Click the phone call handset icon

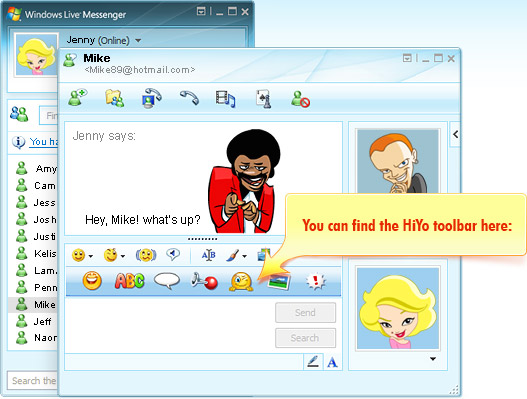pos(189,98)
